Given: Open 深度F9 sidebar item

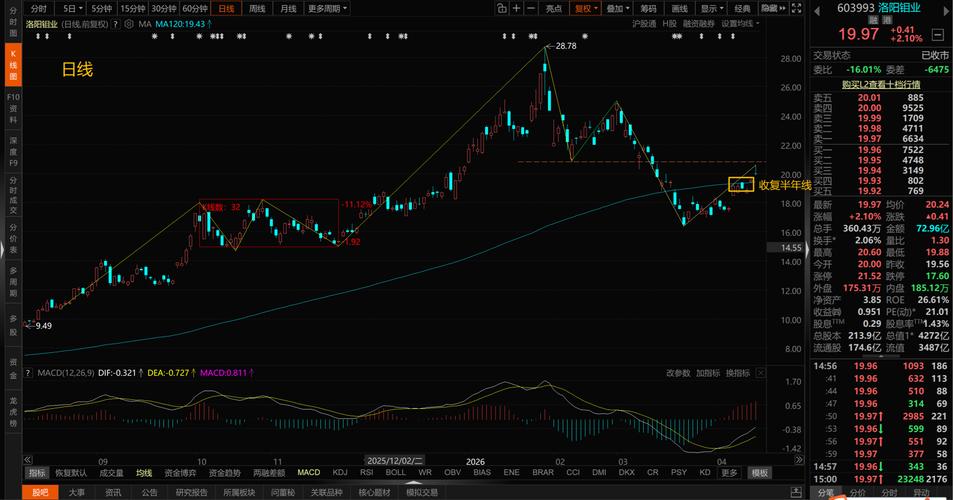Looking at the screenshot, I should coord(13,151).
